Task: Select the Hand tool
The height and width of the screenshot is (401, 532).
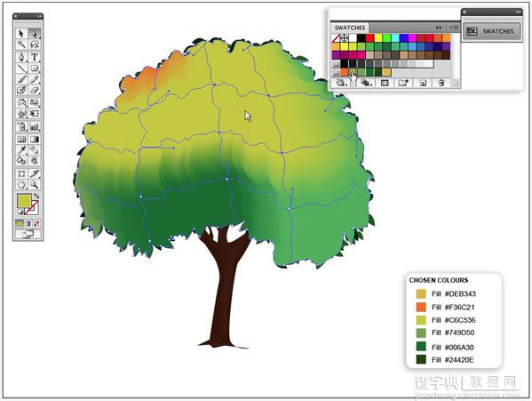Action: pos(21,185)
